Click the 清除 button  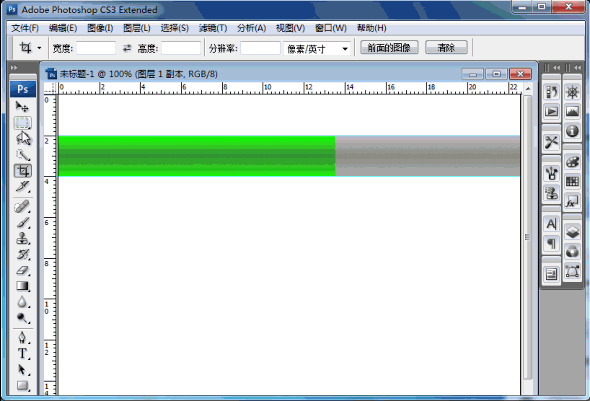[446, 47]
